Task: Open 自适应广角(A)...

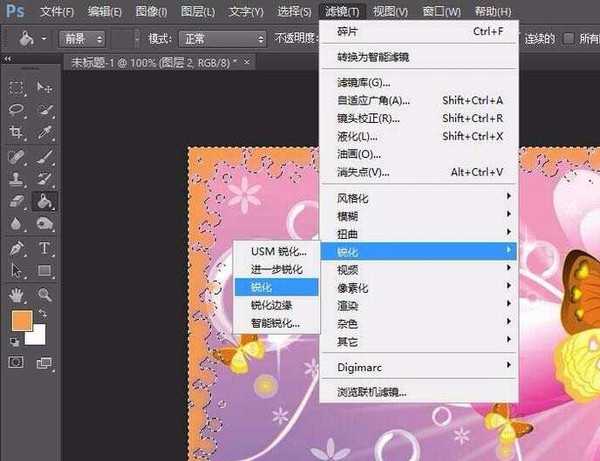Action: point(419,100)
